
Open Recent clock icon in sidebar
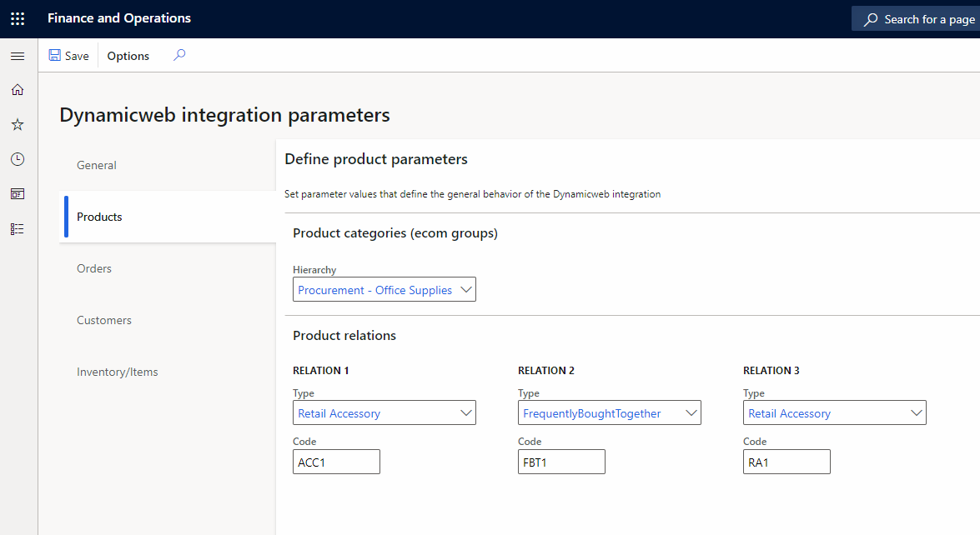pyautogui.click(x=18, y=159)
